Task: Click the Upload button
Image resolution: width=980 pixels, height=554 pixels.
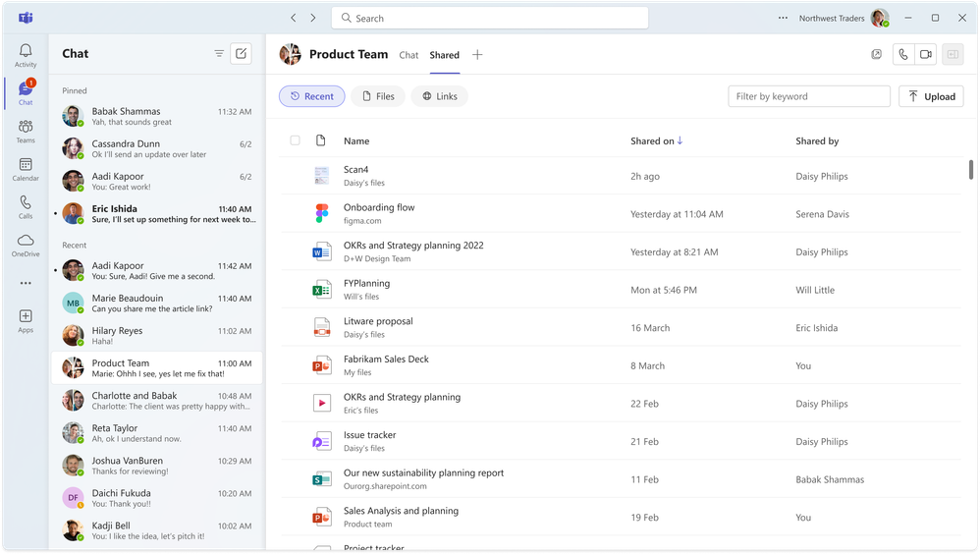Action: (x=931, y=96)
